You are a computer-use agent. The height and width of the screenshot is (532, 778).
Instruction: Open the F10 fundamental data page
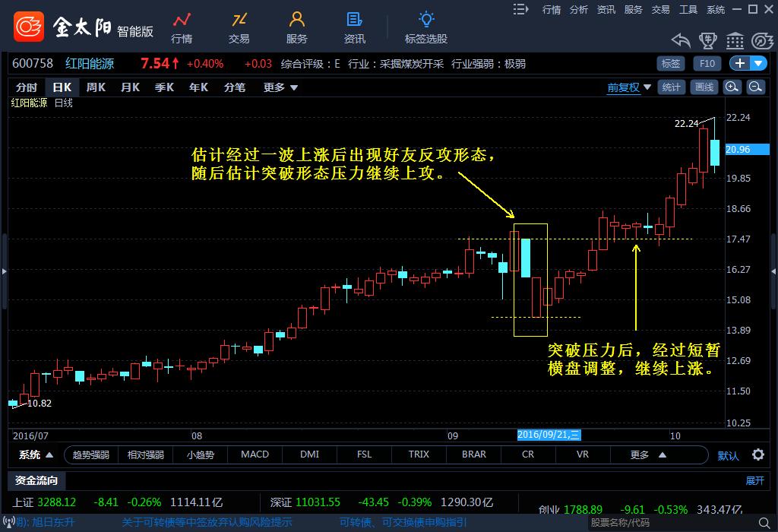click(707, 63)
